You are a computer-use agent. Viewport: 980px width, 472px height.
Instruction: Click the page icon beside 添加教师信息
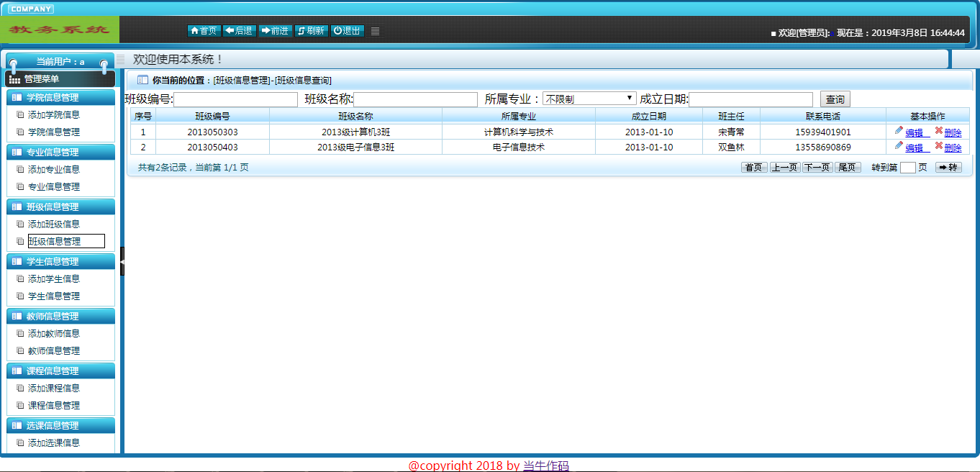click(20, 333)
